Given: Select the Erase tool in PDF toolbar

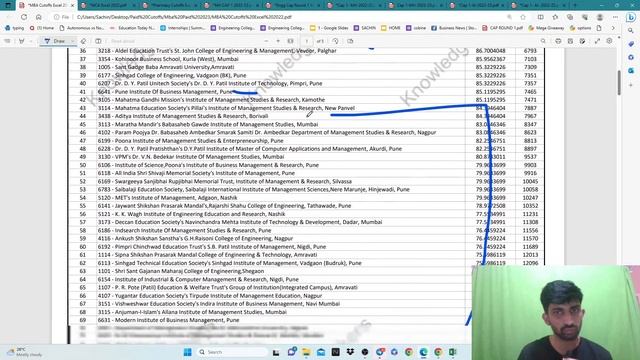Looking at the screenshot, I should (83, 41).
